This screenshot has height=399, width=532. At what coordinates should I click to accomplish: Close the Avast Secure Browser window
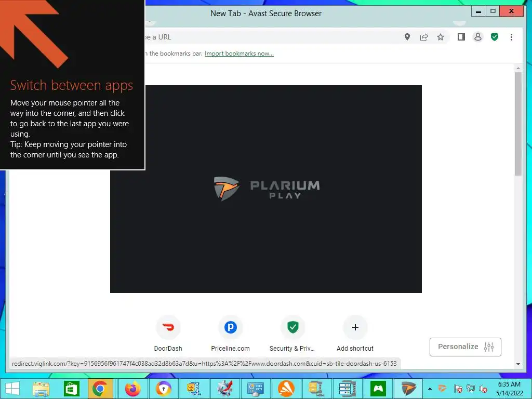click(512, 11)
